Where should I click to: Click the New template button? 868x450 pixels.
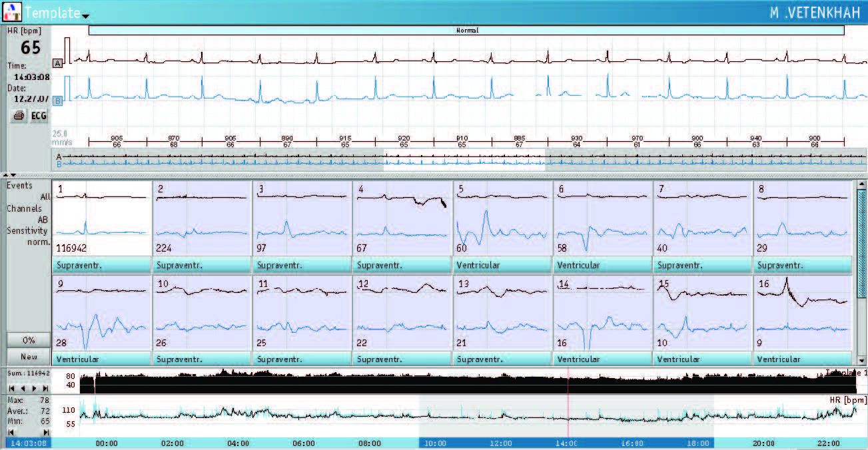pos(28,357)
